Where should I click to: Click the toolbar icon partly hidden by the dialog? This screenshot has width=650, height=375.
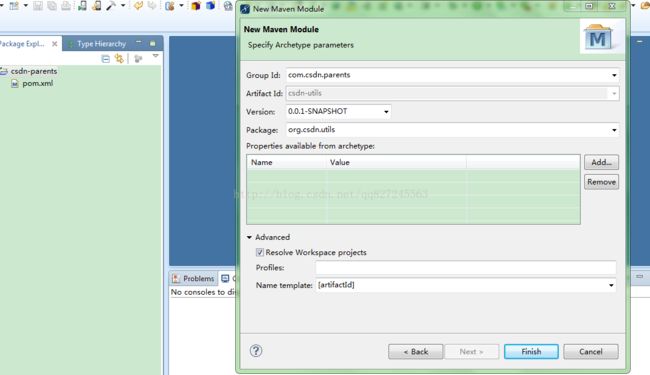click(x=228, y=6)
